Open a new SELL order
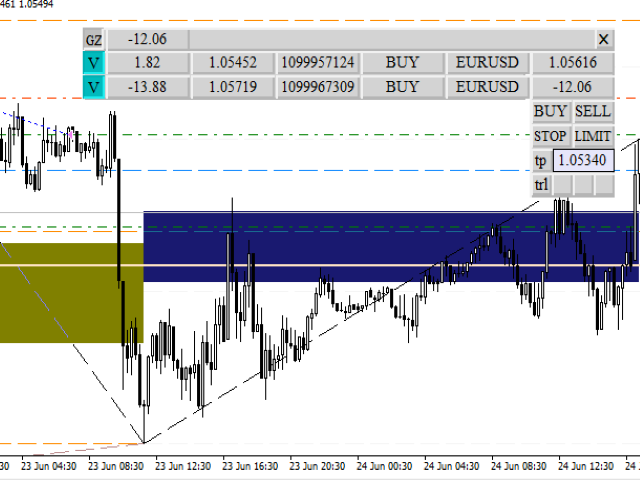The width and height of the screenshot is (640, 480). (593, 111)
